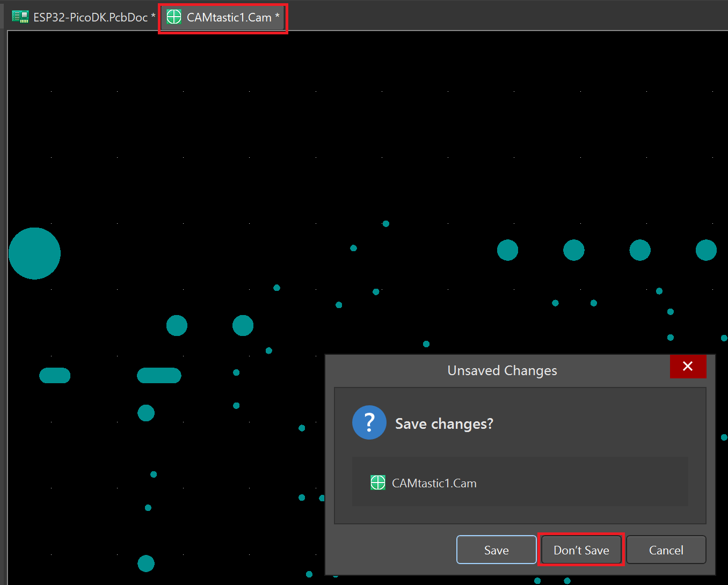Click the CAM icon on the CAMtastic1.Cam tab

174,17
